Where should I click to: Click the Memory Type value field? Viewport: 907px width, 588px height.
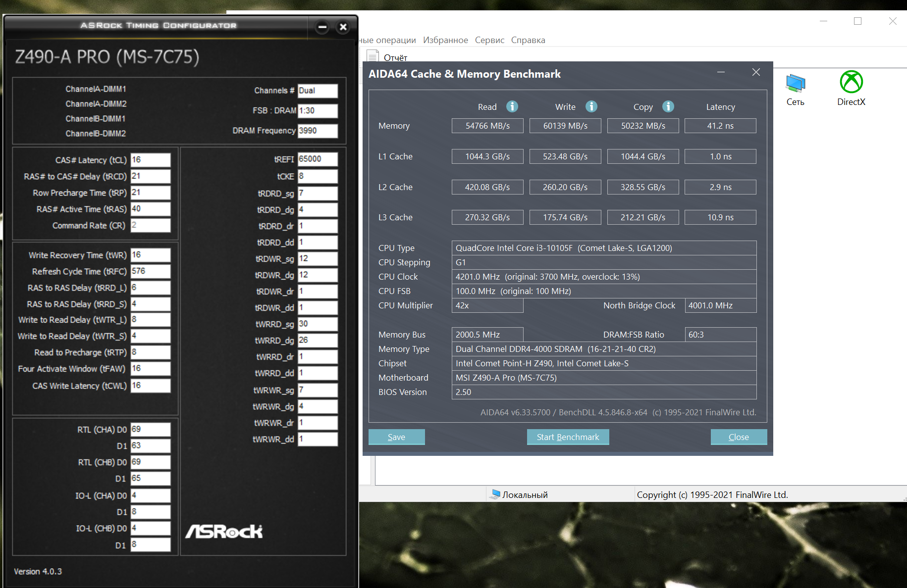pos(604,349)
